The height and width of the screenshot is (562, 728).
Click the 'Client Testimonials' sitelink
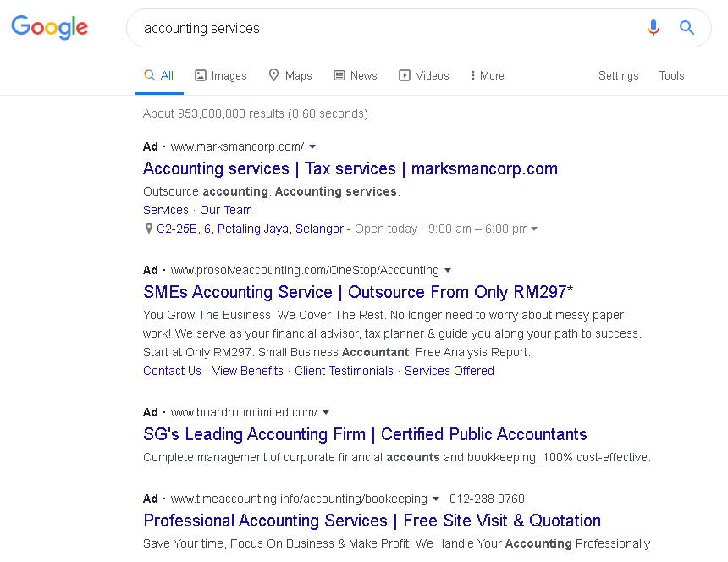[x=344, y=371]
